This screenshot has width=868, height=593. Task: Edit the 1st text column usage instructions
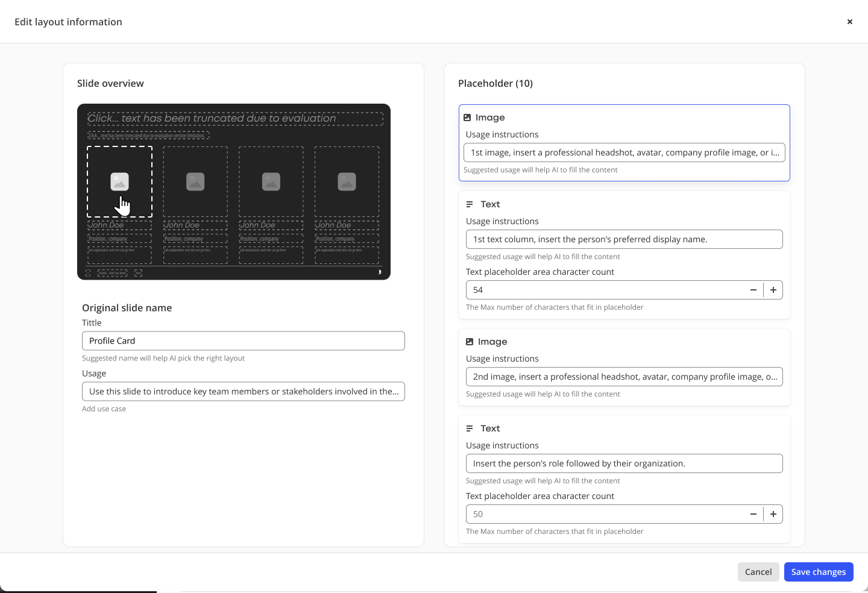pyautogui.click(x=624, y=239)
